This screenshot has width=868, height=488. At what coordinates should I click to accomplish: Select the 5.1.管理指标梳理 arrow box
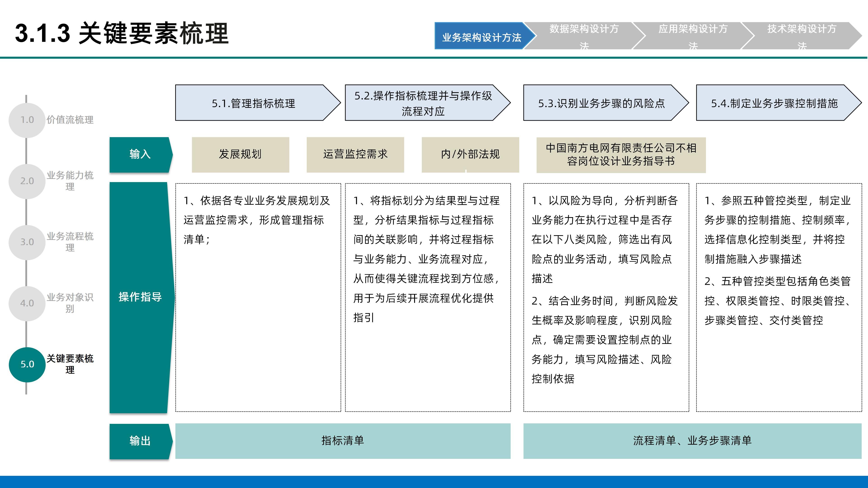click(258, 103)
